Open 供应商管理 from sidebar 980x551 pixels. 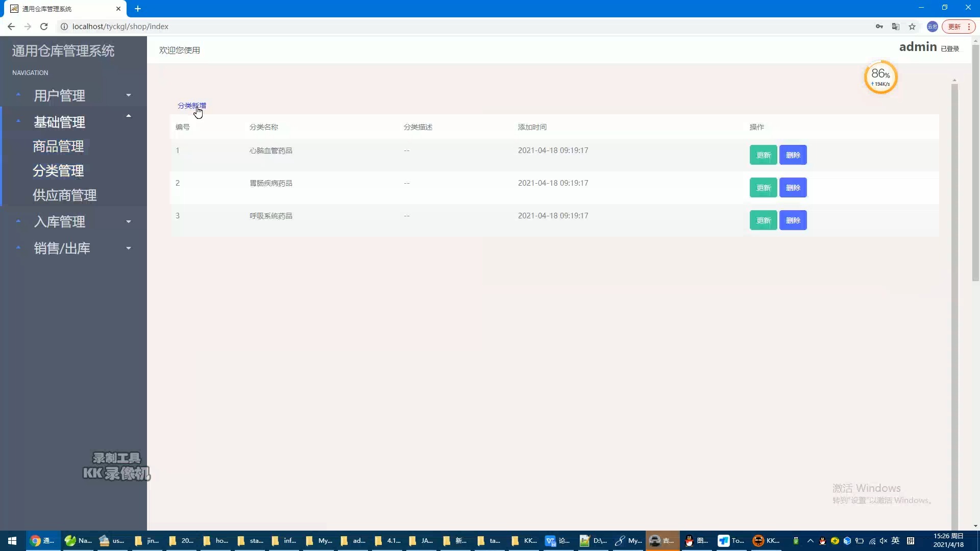coord(65,194)
